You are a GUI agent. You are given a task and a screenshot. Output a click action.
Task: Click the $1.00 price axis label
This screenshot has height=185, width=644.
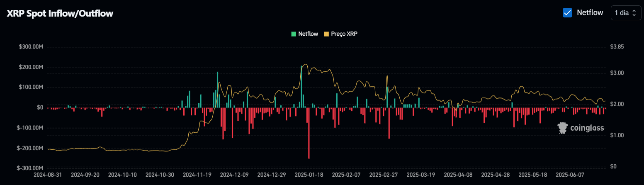(x=617, y=135)
